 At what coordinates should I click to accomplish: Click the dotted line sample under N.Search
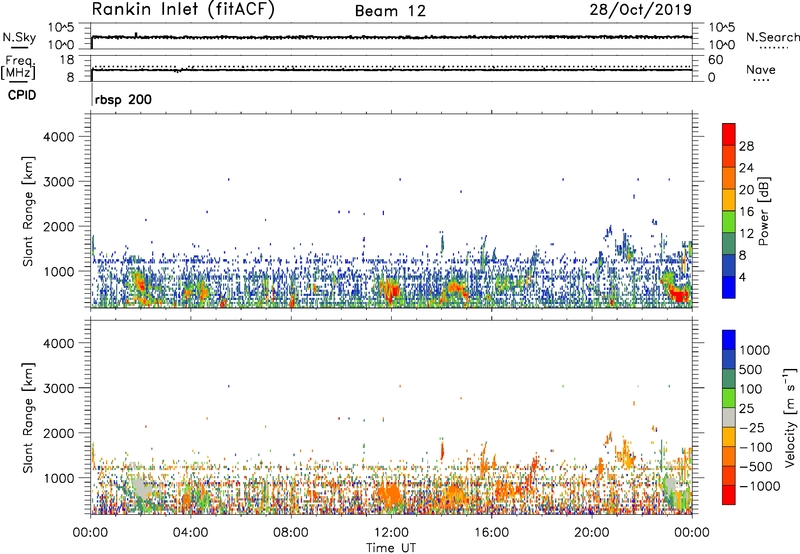click(774, 48)
